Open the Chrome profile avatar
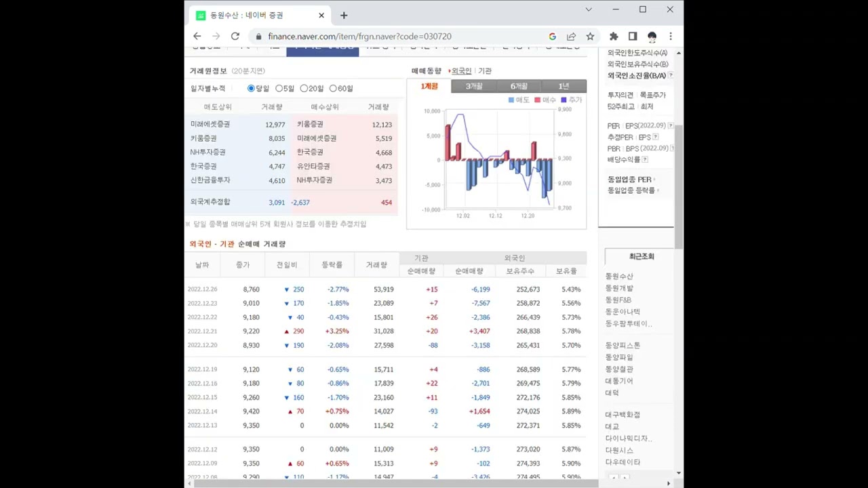This screenshot has height=488, width=868. point(652,37)
